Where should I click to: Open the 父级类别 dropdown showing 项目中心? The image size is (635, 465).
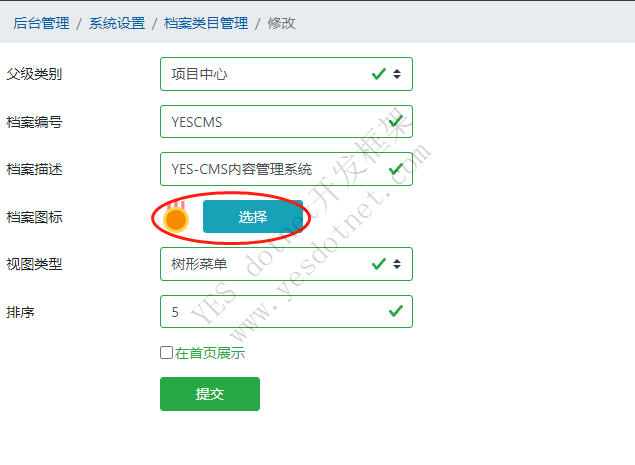[x=286, y=74]
